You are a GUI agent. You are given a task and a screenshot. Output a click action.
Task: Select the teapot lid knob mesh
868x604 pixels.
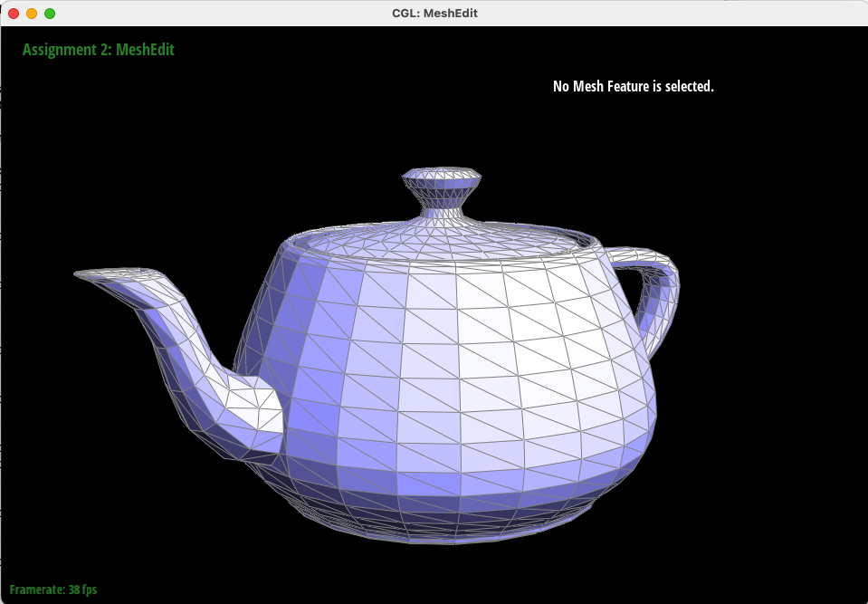point(441,191)
